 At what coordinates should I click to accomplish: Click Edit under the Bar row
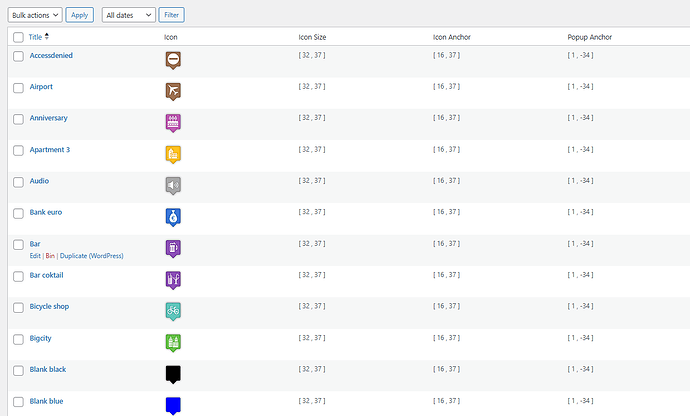[x=36, y=256]
